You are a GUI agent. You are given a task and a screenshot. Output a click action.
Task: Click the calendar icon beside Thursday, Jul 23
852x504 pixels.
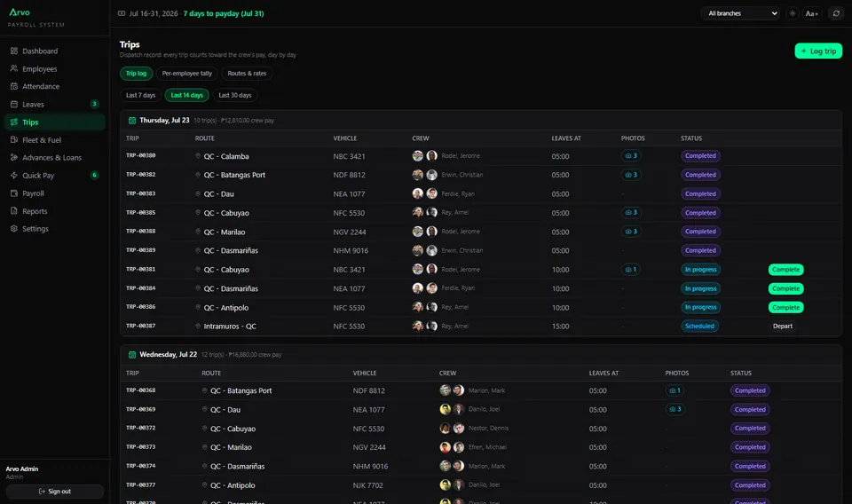[x=132, y=121]
